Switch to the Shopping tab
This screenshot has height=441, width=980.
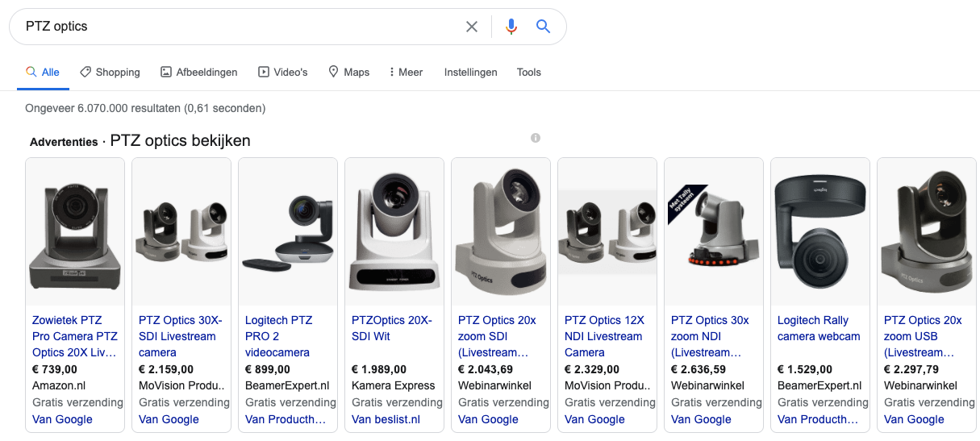(x=110, y=72)
